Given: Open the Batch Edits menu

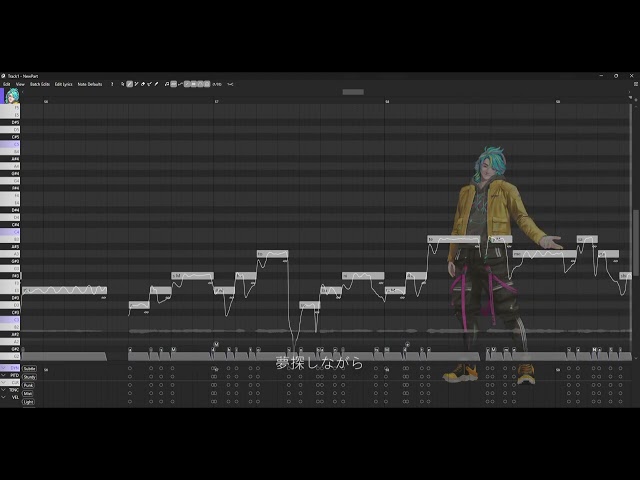Looking at the screenshot, I should click(40, 84).
